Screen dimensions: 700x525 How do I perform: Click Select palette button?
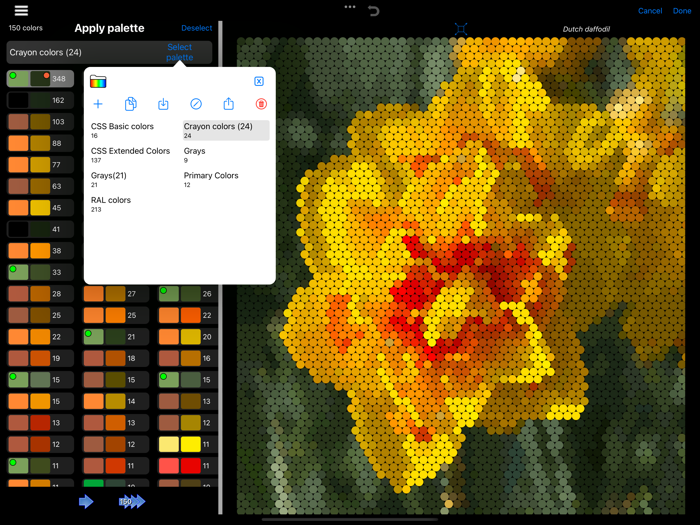(179, 52)
